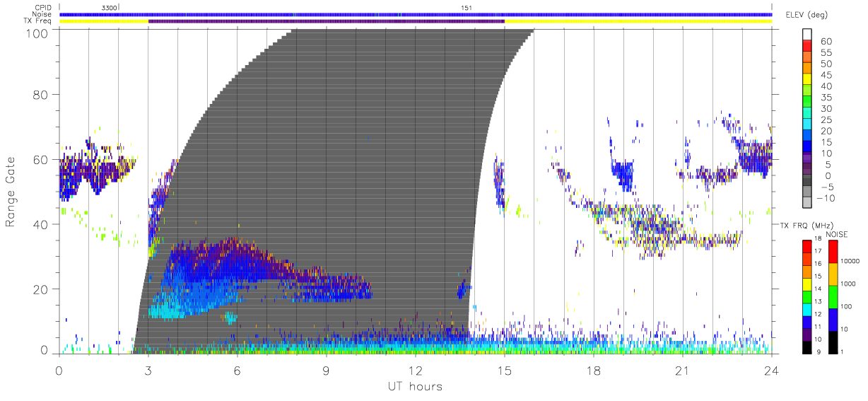Click the 10000 label in NOISE legend

[852, 262]
